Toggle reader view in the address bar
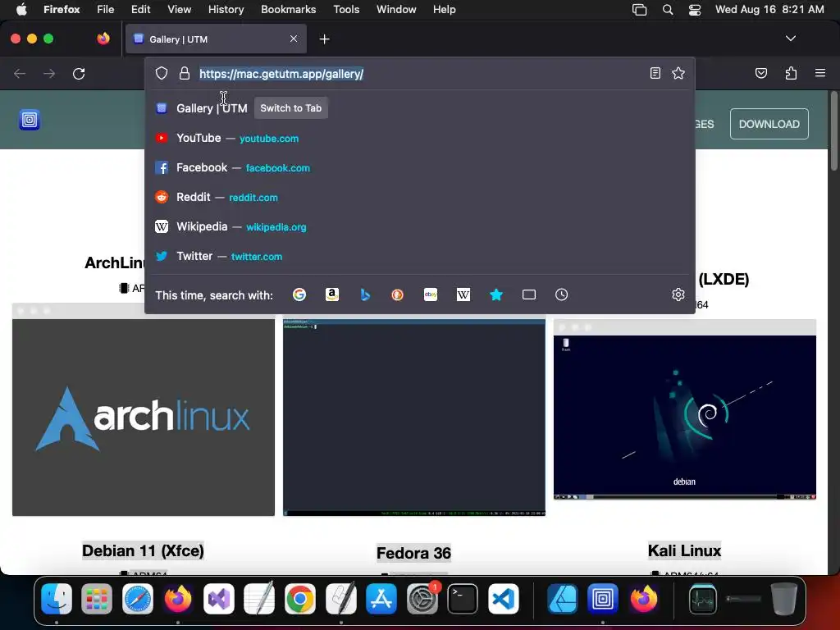Viewport: 840px width, 630px height. (x=655, y=73)
